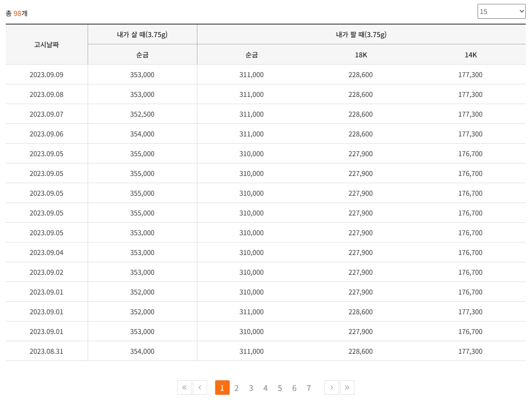
Task: Select the date cell 2023.09.07
Action: tap(47, 114)
